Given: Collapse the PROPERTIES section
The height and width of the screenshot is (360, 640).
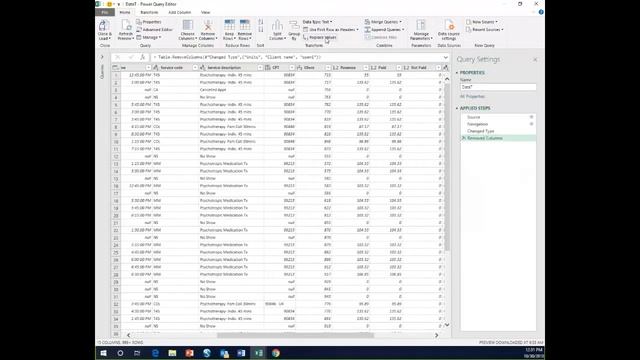Looking at the screenshot, I should [x=457, y=73].
